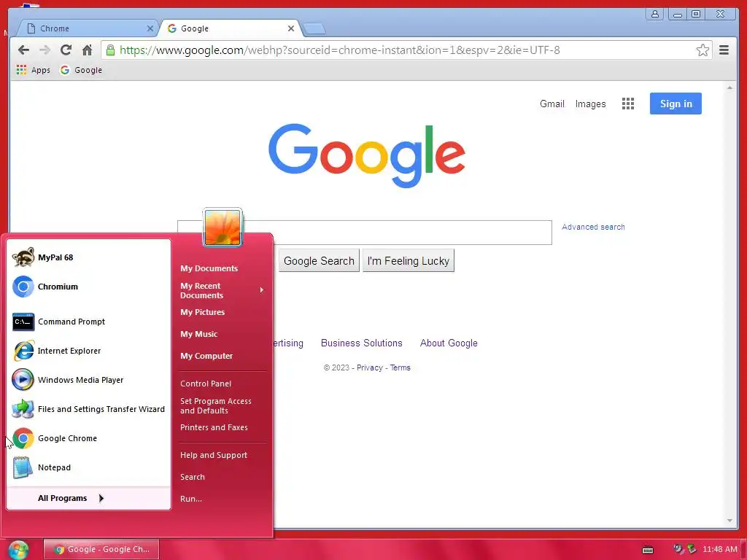
Task: Close the Google tab
Action: click(x=290, y=28)
